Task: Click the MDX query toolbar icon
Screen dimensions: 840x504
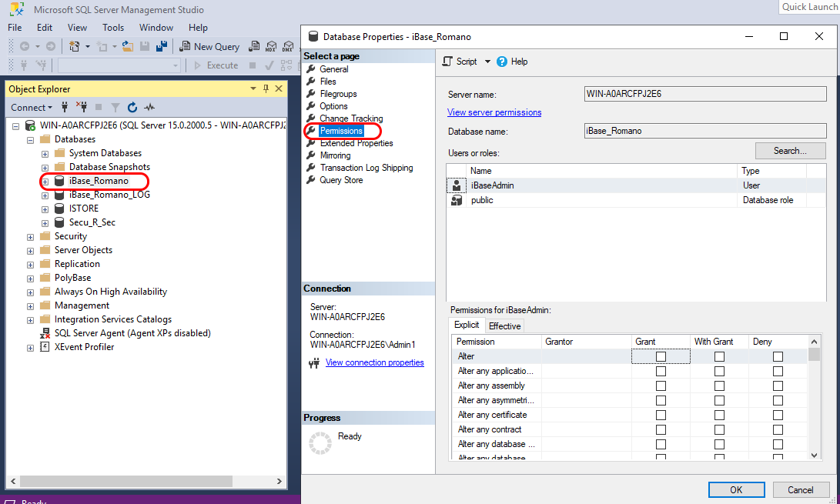Action: coord(271,46)
